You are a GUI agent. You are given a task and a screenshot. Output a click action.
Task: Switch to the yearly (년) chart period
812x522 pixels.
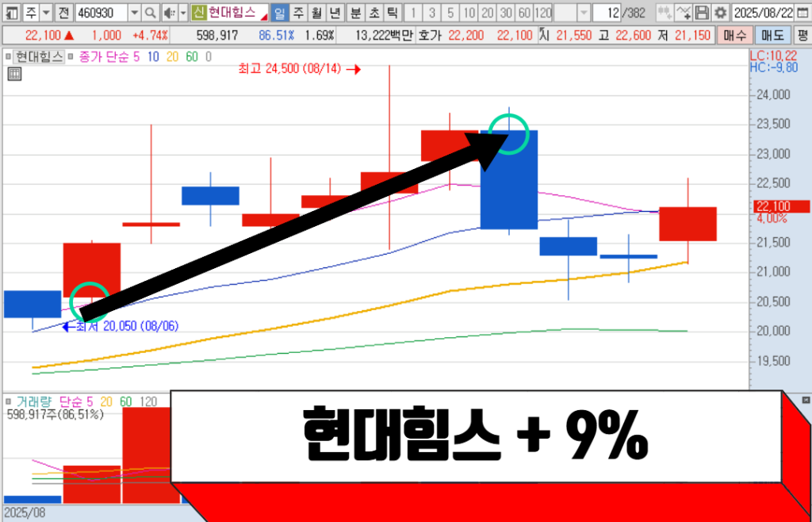[x=335, y=13]
